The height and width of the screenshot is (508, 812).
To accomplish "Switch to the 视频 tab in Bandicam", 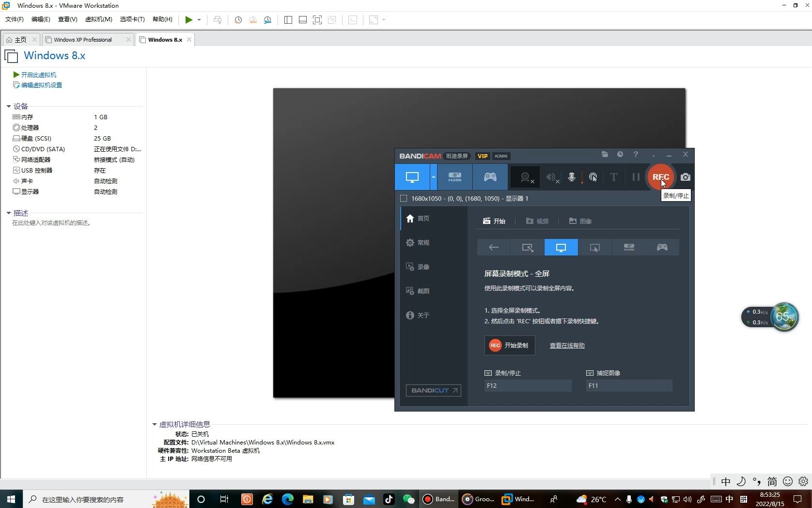I will click(537, 221).
